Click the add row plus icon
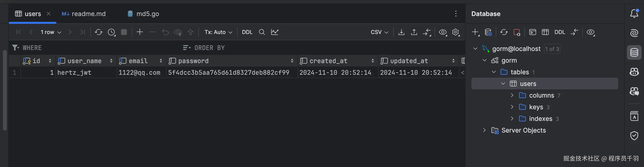This screenshot has width=644, height=167. pos(140,32)
